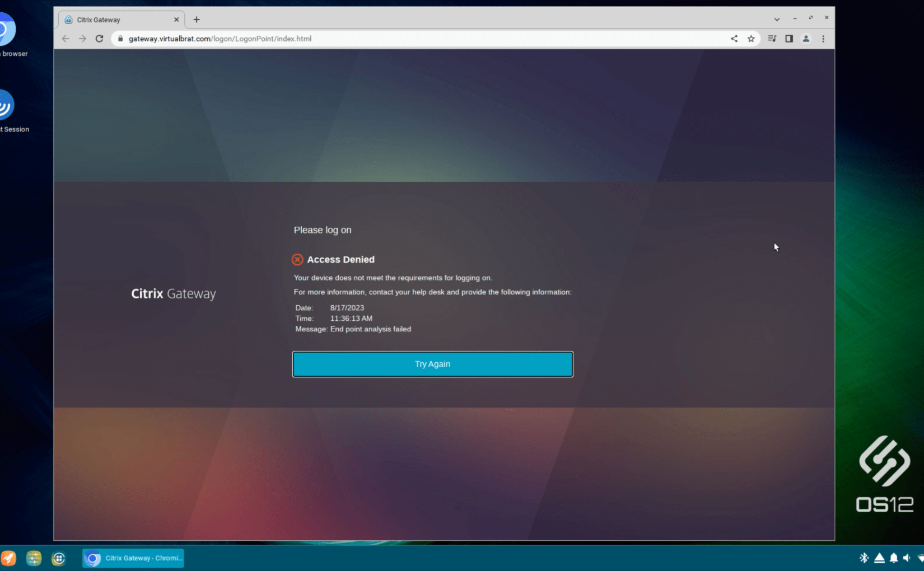This screenshot has height=571, width=924.
Task: View site information via lock icon
Action: tap(120, 39)
